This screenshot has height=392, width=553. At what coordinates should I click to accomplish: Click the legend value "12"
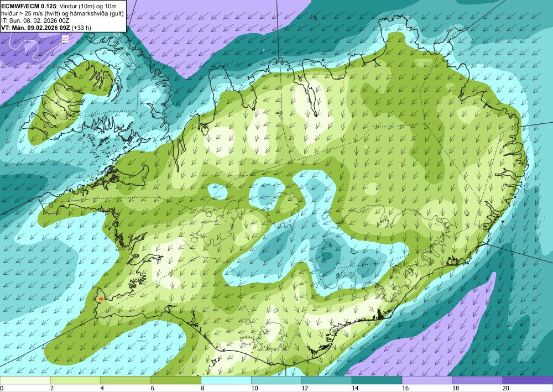pos(305,388)
